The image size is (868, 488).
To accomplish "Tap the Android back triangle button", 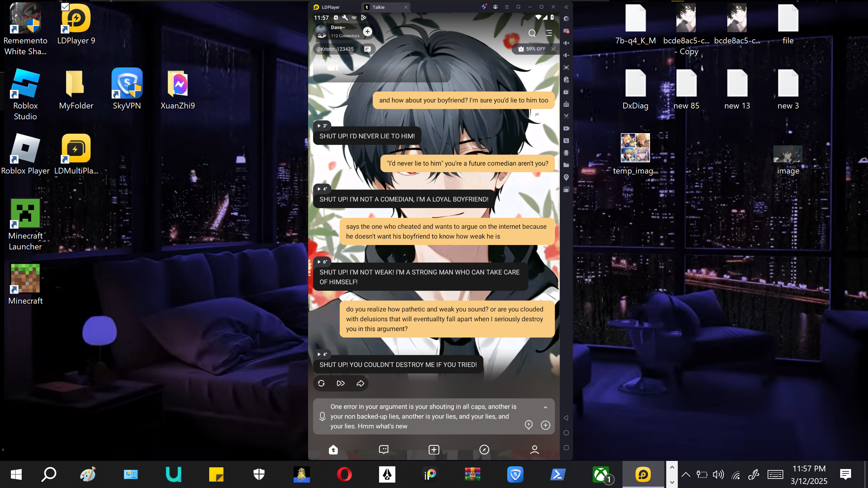I will tap(566, 418).
